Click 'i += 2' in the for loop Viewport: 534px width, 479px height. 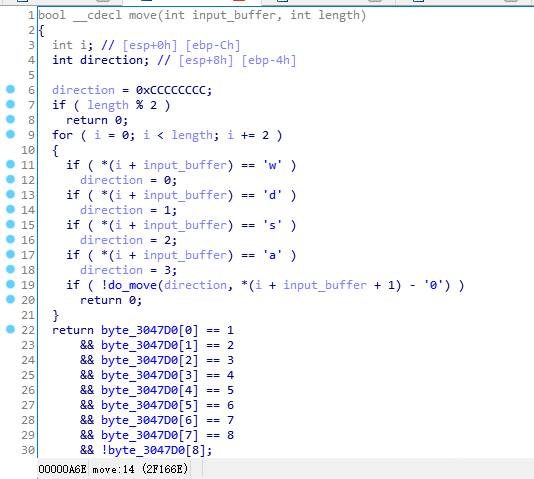pos(248,135)
